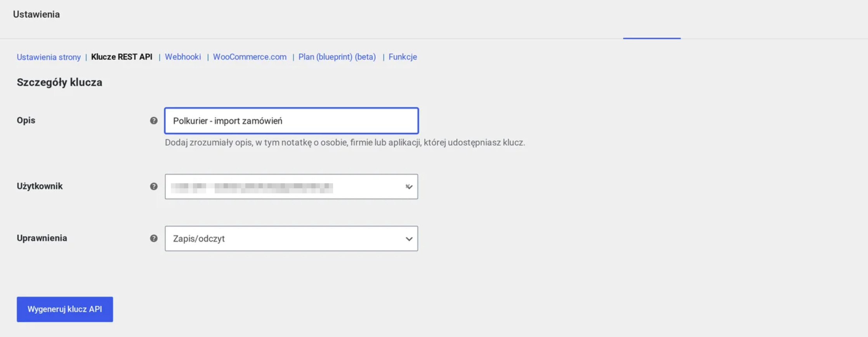
Task: Click the help icon next to Uprawnienia
Action: [x=154, y=238]
